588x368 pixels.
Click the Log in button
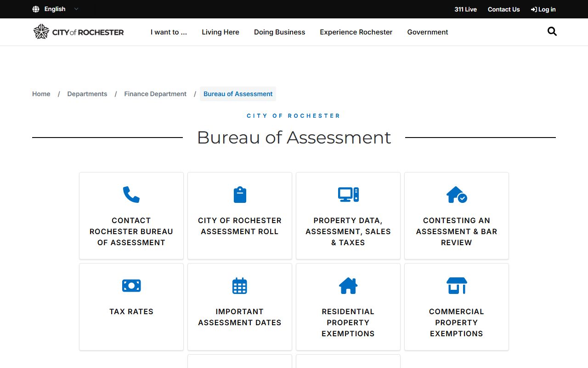click(543, 9)
